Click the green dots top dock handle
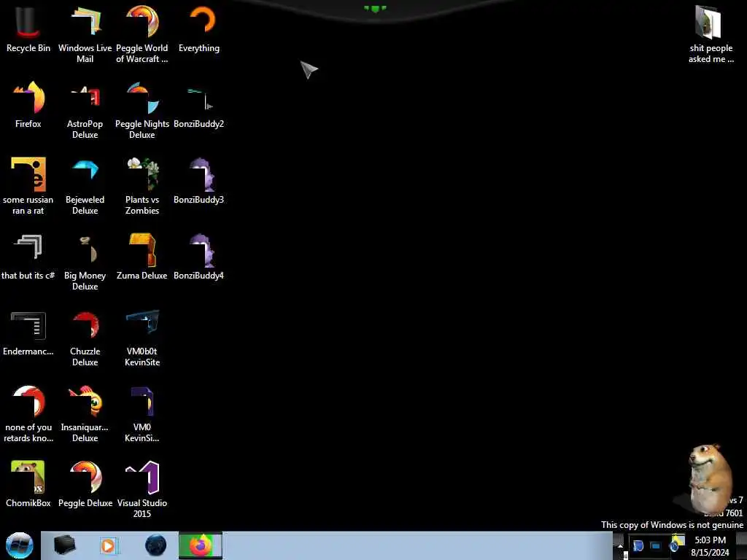Viewport: 747px width, 560px height. pos(375,8)
